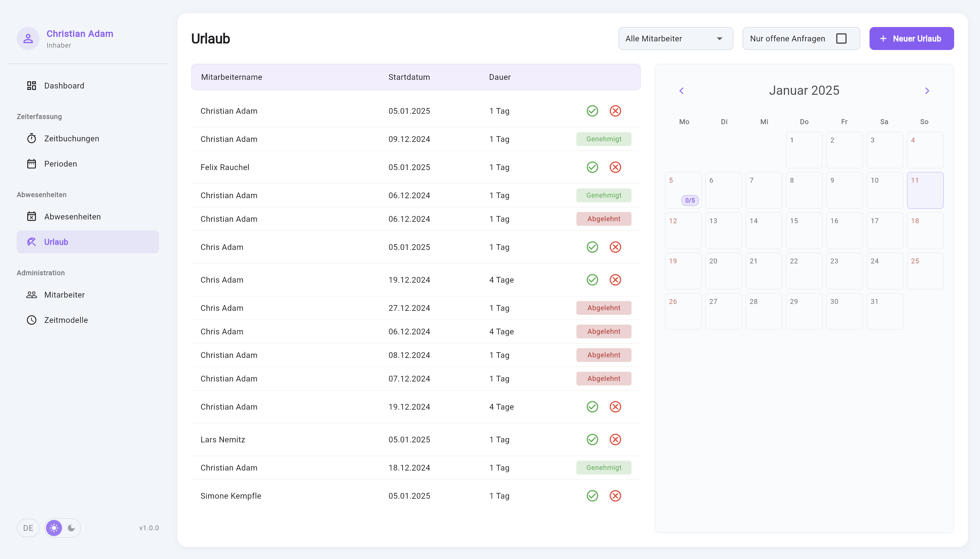Click the Neuer Urlaub button
980x559 pixels.
[911, 38]
